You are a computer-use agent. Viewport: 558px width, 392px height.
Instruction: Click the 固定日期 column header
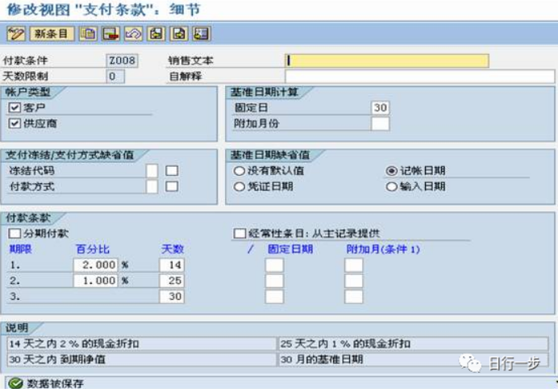click(290, 249)
